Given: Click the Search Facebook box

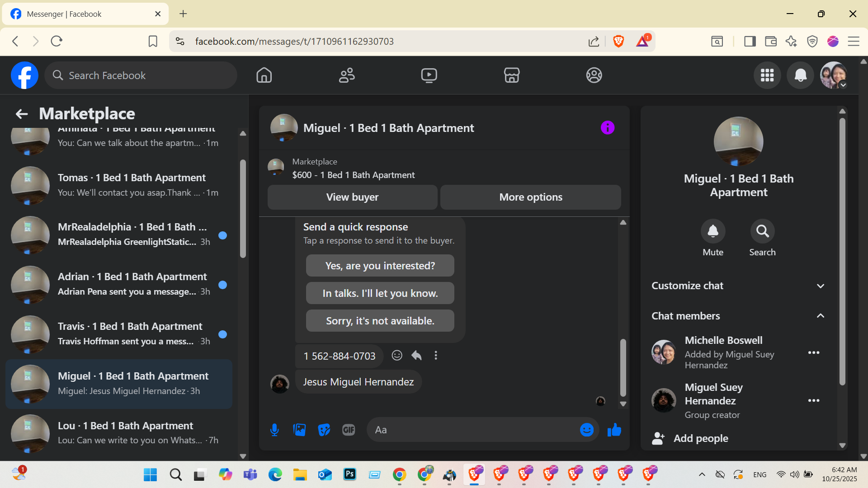Looking at the screenshot, I should click(x=141, y=75).
